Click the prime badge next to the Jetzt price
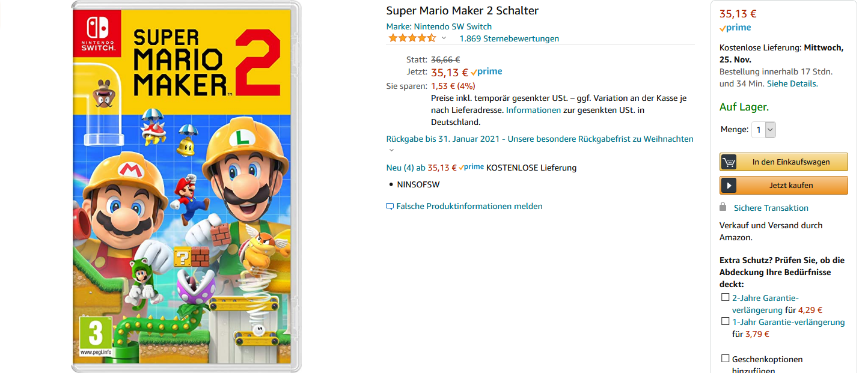 (486, 71)
